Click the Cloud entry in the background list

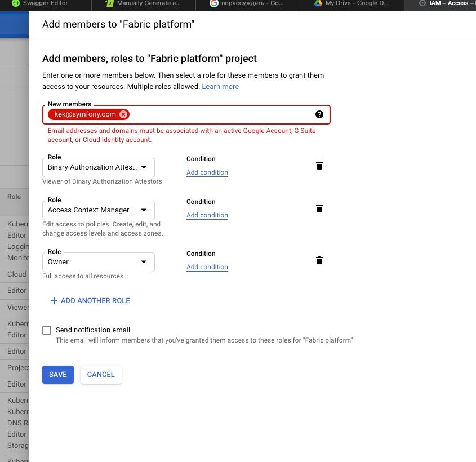click(17, 274)
